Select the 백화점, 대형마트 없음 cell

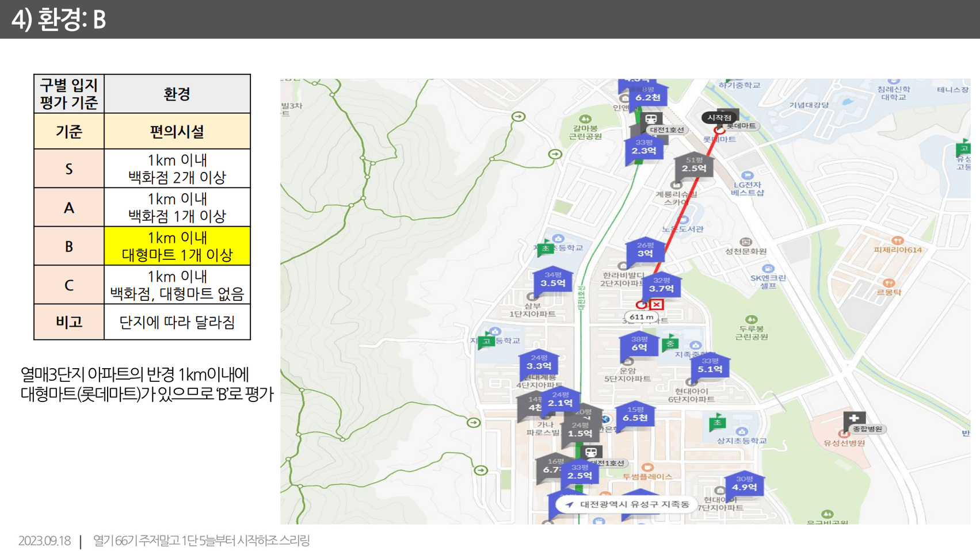coord(177,285)
